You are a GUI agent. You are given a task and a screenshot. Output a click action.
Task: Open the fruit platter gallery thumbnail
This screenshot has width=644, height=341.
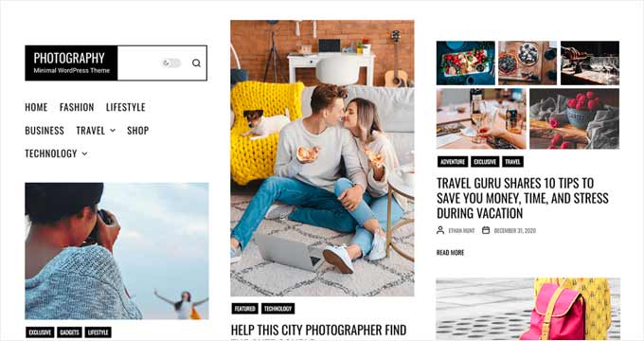click(x=465, y=63)
